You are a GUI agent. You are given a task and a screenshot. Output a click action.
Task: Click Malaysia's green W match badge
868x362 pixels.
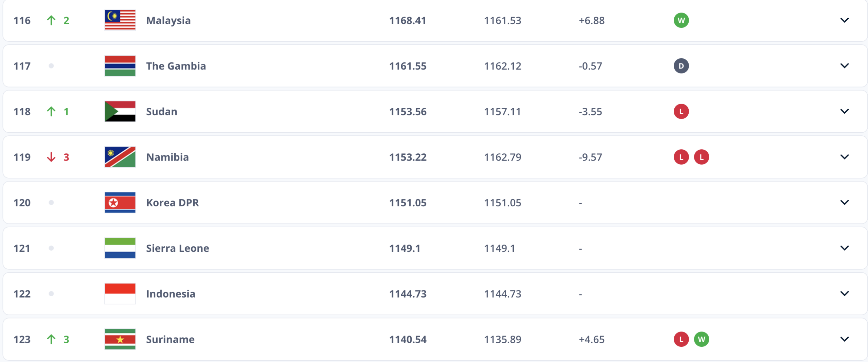681,20
